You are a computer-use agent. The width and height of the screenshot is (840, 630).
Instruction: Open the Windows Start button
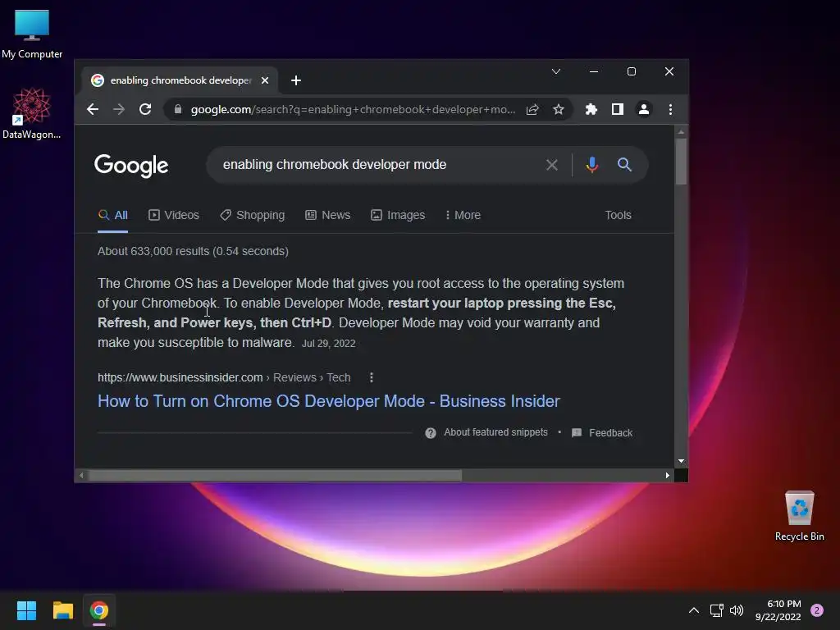pos(26,610)
